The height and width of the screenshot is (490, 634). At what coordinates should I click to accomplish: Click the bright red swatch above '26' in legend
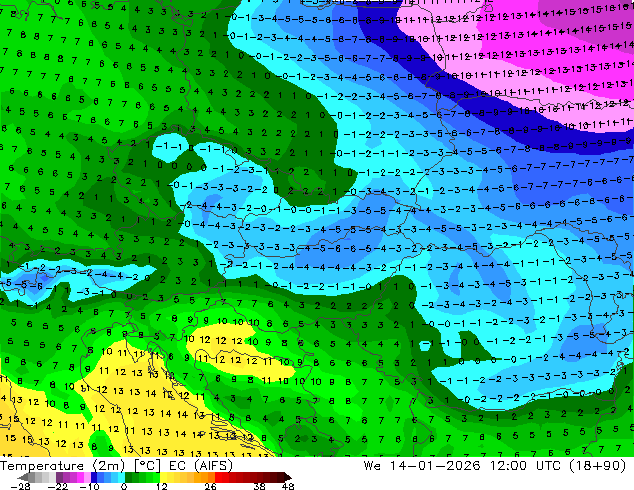(218, 477)
